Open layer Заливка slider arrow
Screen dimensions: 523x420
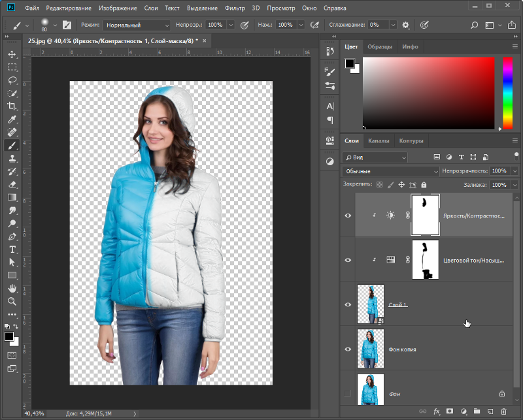point(515,185)
